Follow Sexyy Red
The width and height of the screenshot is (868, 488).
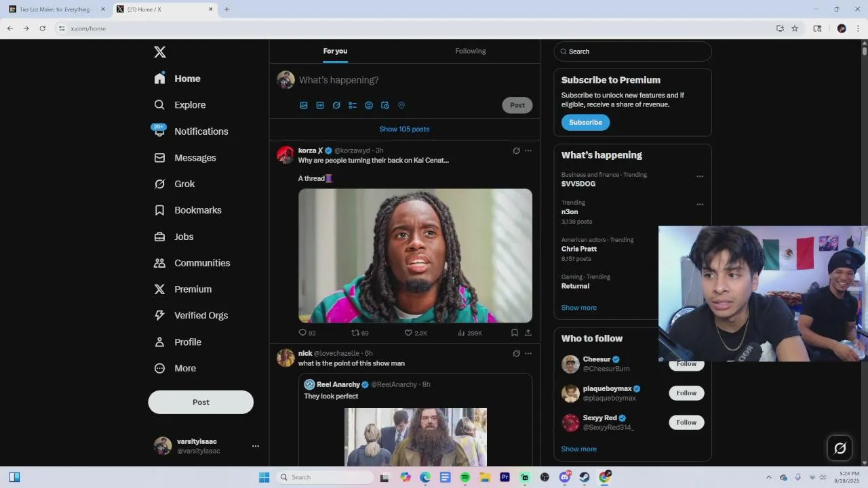point(686,422)
